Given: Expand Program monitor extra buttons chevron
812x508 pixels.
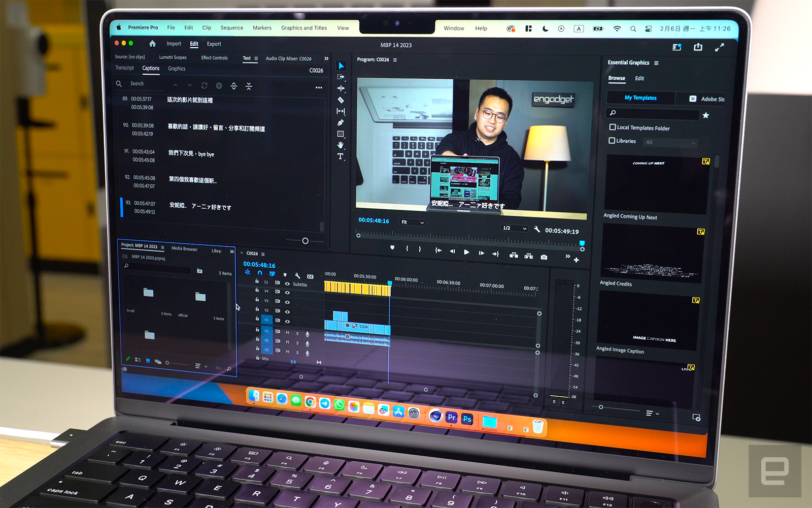Looking at the screenshot, I should pos(567,256).
